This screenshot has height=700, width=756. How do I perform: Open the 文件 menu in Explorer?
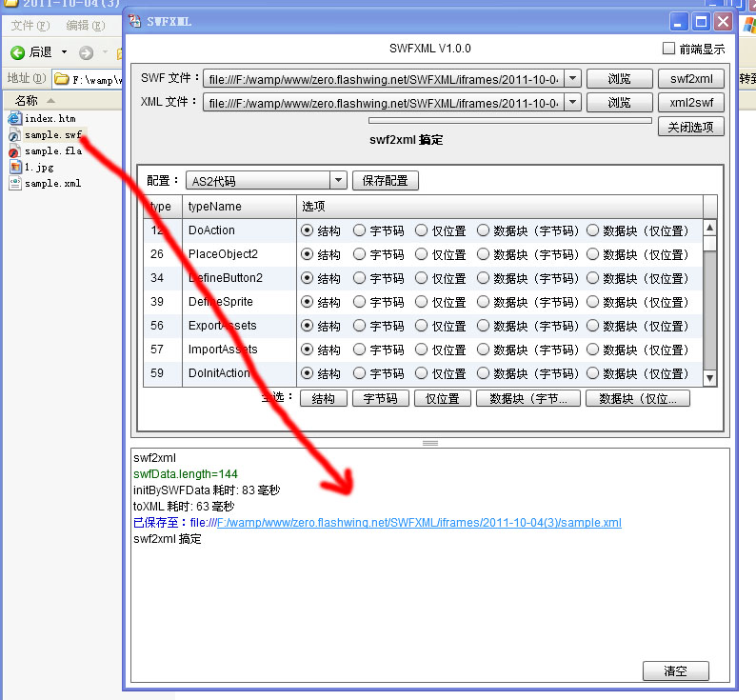click(x=30, y=26)
